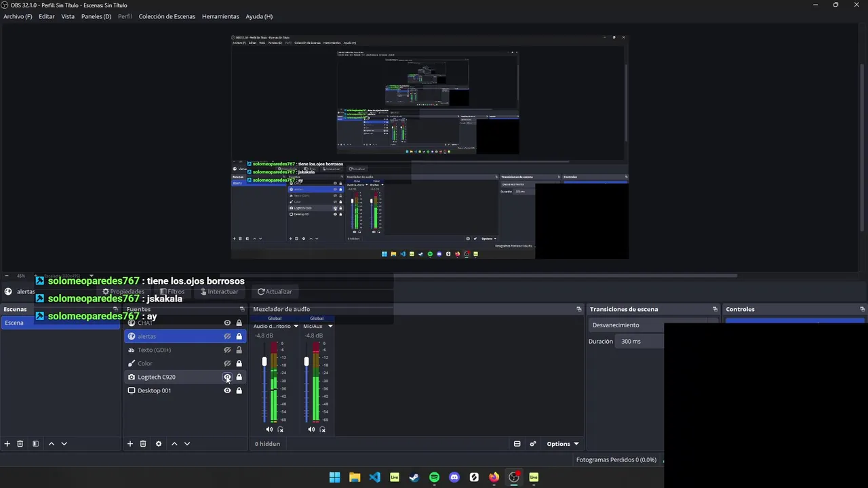Open the Colección de Escenas menu

pyautogui.click(x=167, y=16)
